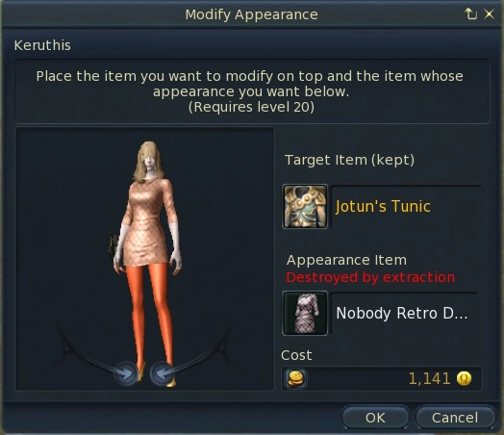Select the Nobody Retro D... name slot

point(404,313)
